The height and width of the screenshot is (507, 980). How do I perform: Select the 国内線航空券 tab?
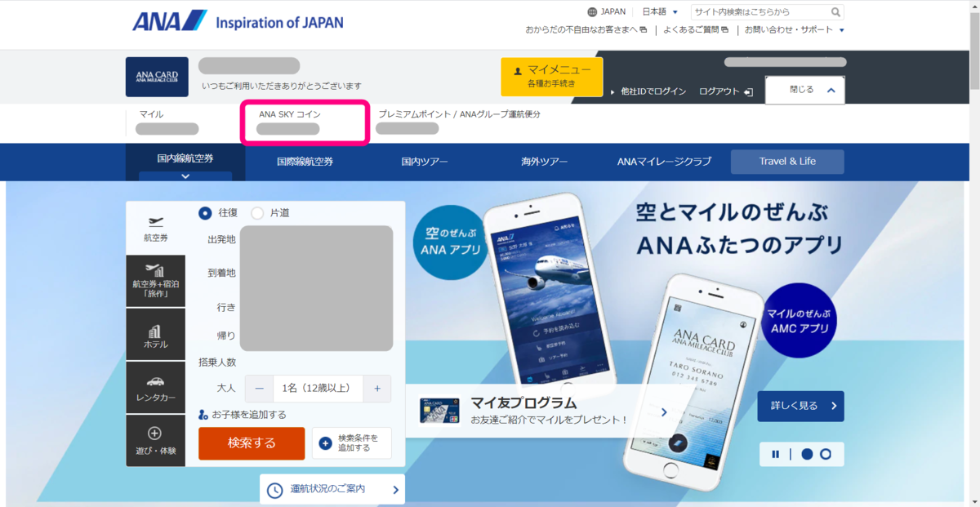pos(185,158)
